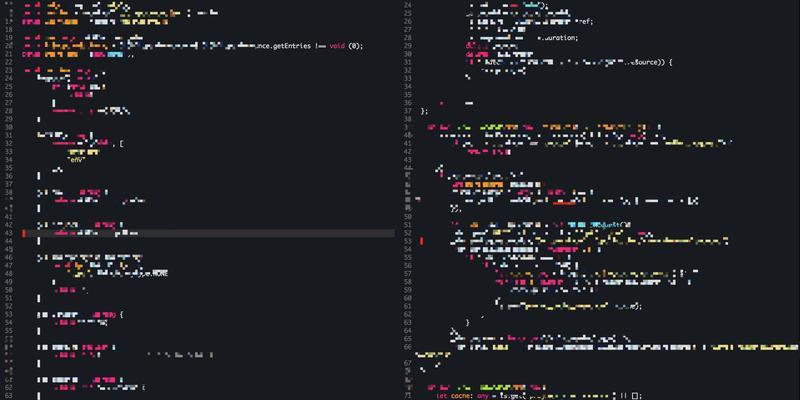Click line number 37 in left pane gutter
Screen dimensions: 800x400
click(x=9, y=184)
